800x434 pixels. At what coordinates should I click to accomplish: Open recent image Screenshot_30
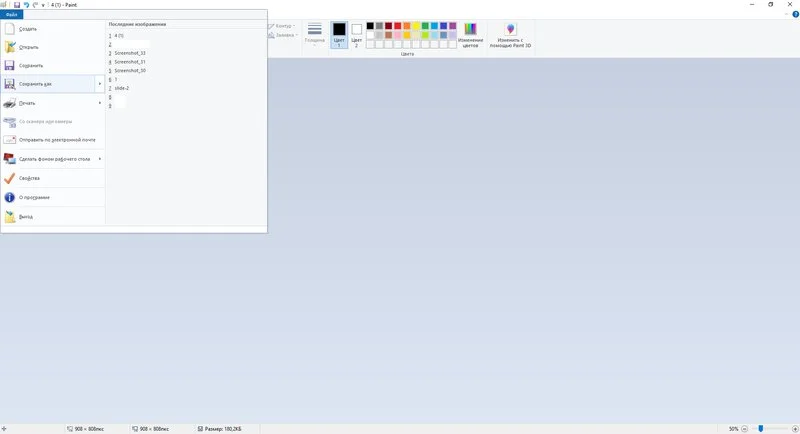(x=130, y=70)
